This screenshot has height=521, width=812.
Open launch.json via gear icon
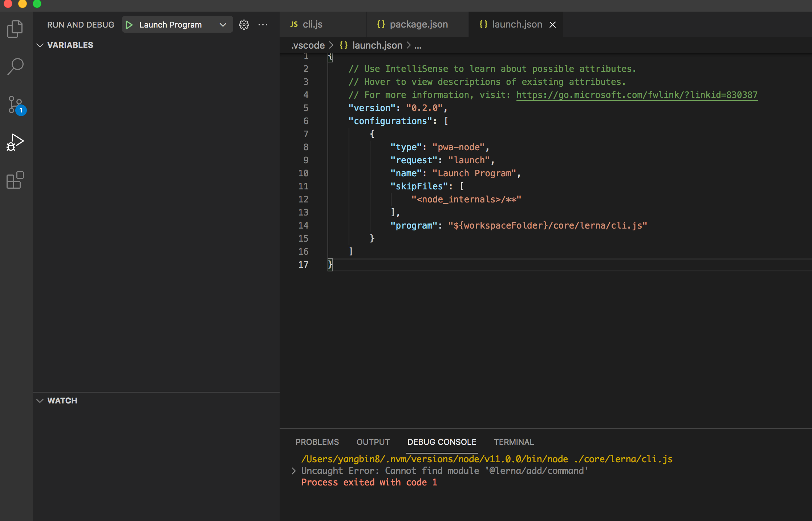coord(244,25)
